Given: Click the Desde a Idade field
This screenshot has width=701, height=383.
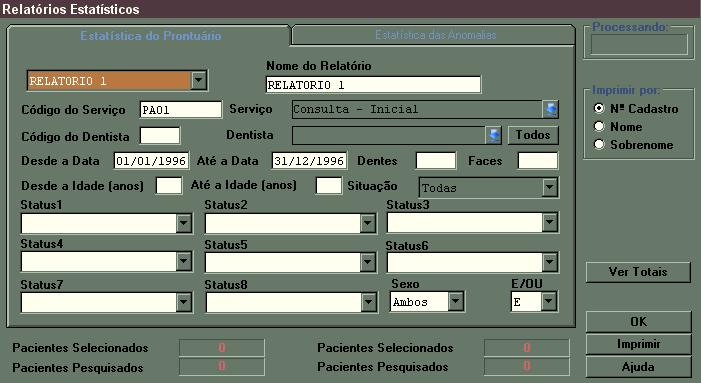Looking at the screenshot, I should tap(169, 185).
